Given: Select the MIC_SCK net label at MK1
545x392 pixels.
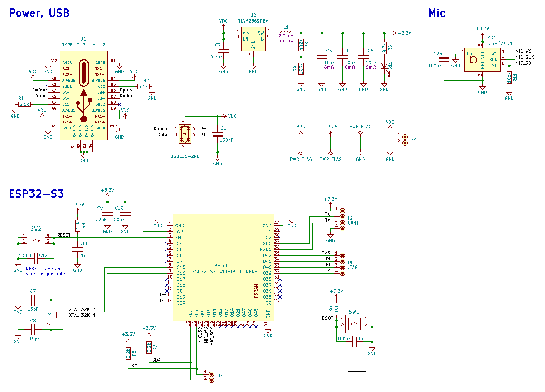Looking at the screenshot, I should [x=525, y=57].
